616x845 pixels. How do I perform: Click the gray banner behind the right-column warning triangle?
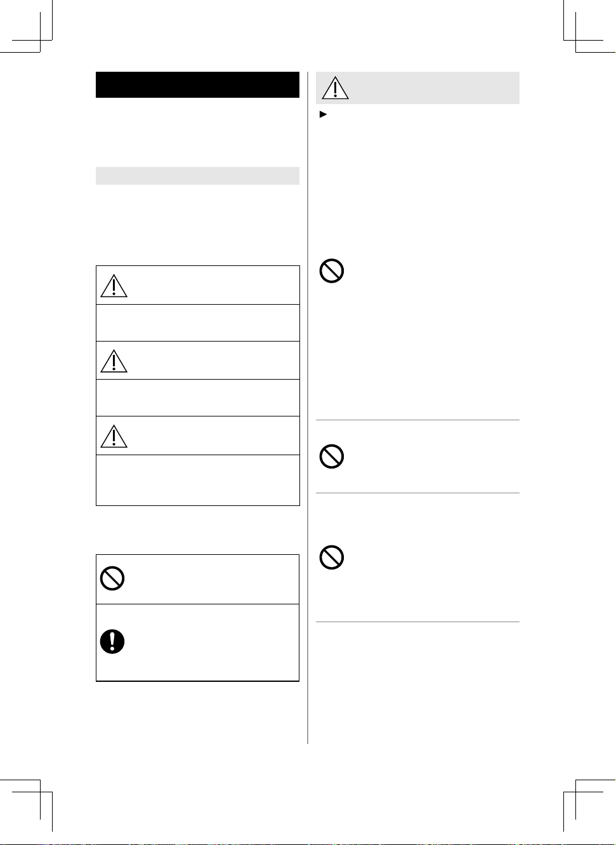pos(417,88)
